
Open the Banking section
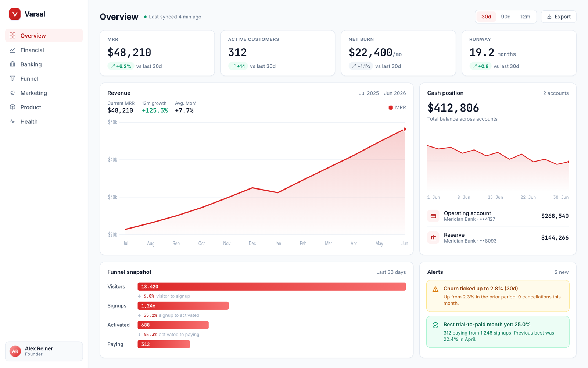tap(44, 64)
